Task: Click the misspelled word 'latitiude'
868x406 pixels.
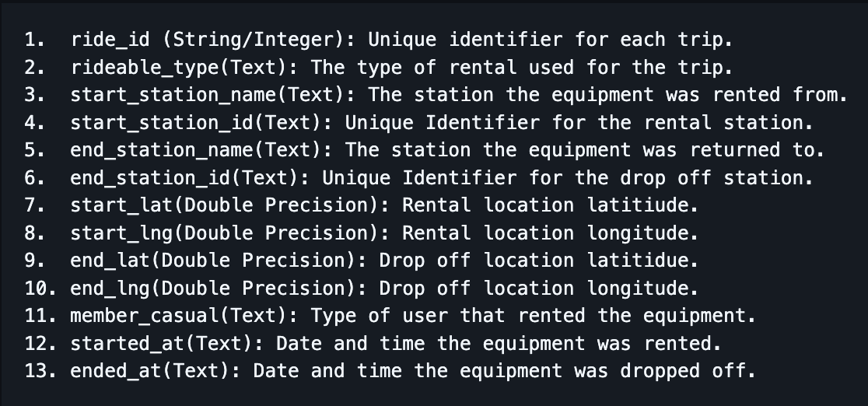Action: click(x=637, y=205)
